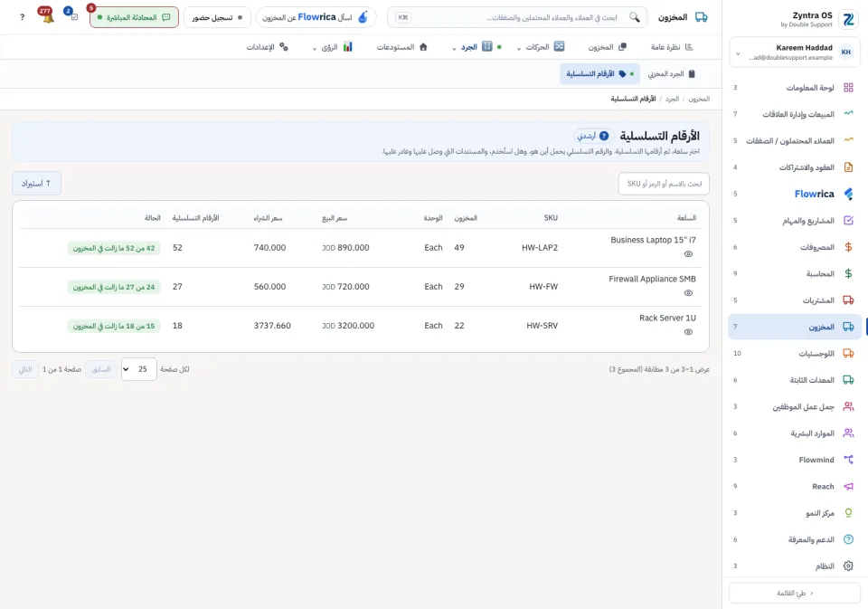The height and width of the screenshot is (609, 868).
Task: Click the status badge 15 من 18
Action: [x=114, y=326]
